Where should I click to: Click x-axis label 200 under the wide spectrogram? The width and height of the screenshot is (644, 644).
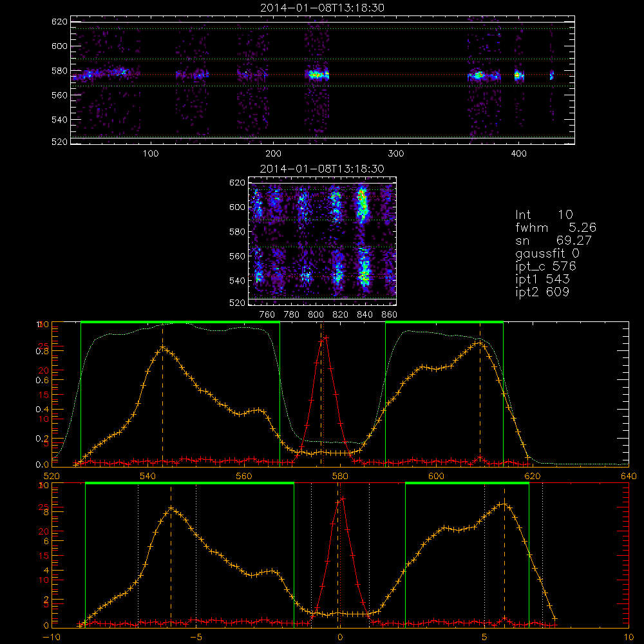coord(273,154)
